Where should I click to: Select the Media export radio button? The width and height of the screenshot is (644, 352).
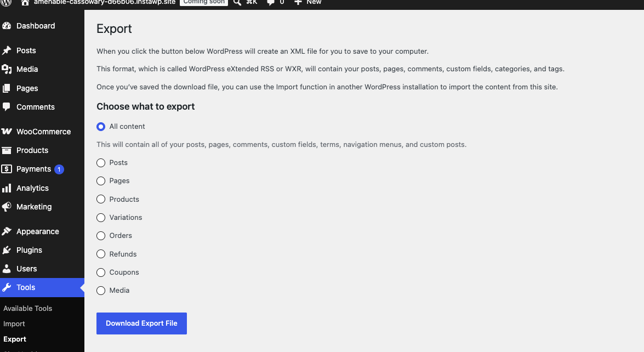101,291
